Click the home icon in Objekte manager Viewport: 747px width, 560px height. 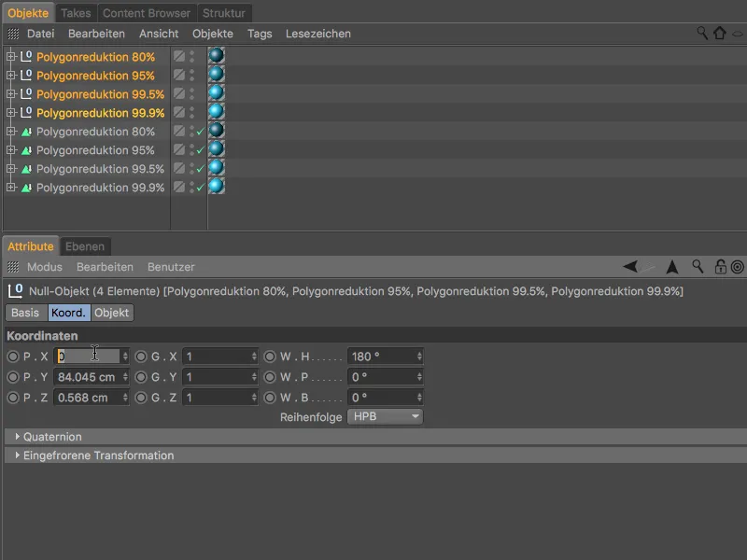[x=719, y=33]
